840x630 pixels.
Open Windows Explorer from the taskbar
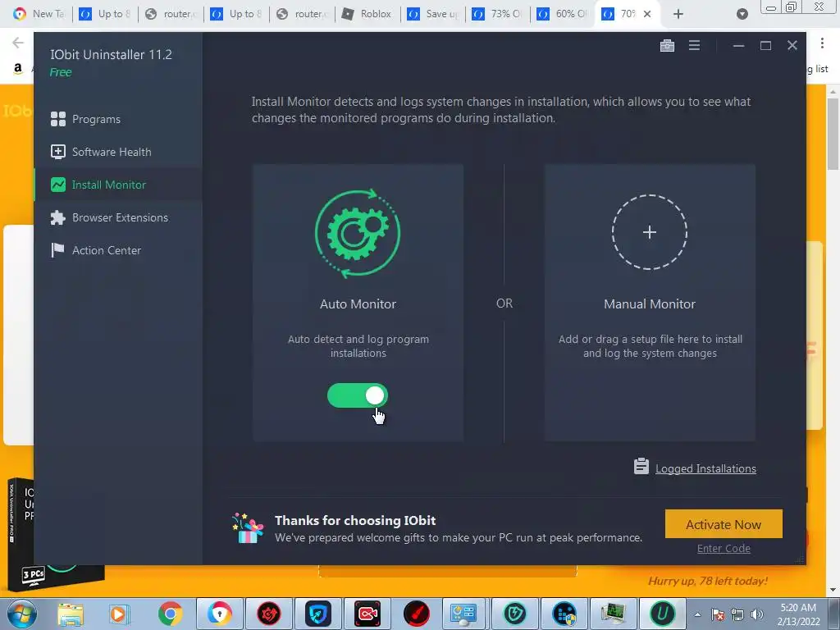click(x=71, y=614)
